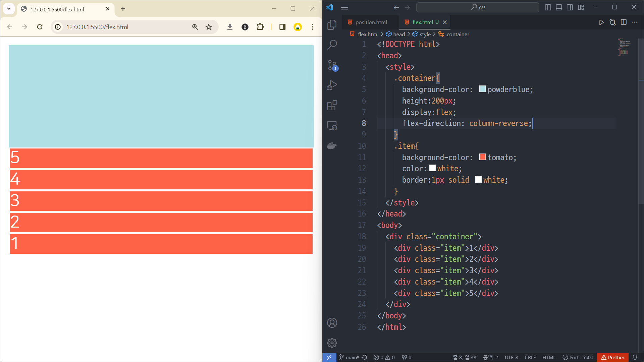Screen dimensions: 644x362
Task: Open the .container breadcrumb dropdown
Action: [457, 34]
